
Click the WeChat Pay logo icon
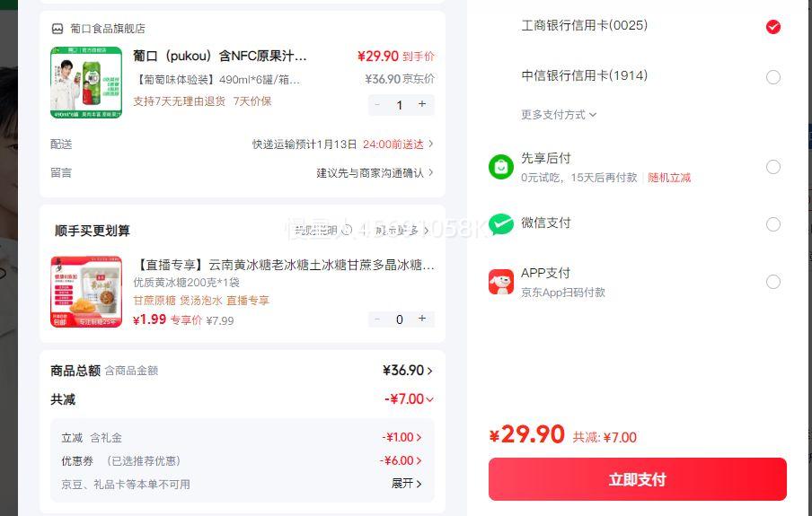(x=501, y=224)
